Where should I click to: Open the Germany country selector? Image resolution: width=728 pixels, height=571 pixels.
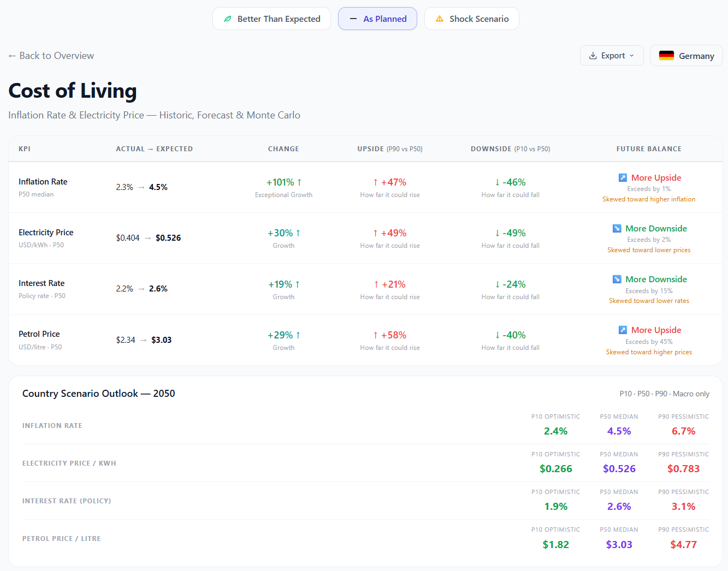(686, 55)
